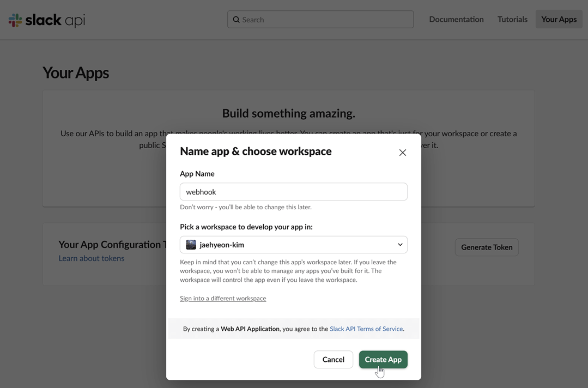The image size is (588, 388).
Task: Cancel app creation
Action: tap(333, 359)
